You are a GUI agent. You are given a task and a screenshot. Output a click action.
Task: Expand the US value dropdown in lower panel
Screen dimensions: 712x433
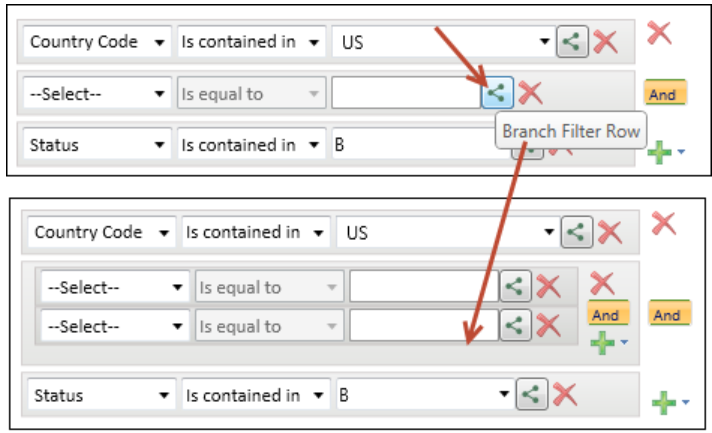point(549,232)
